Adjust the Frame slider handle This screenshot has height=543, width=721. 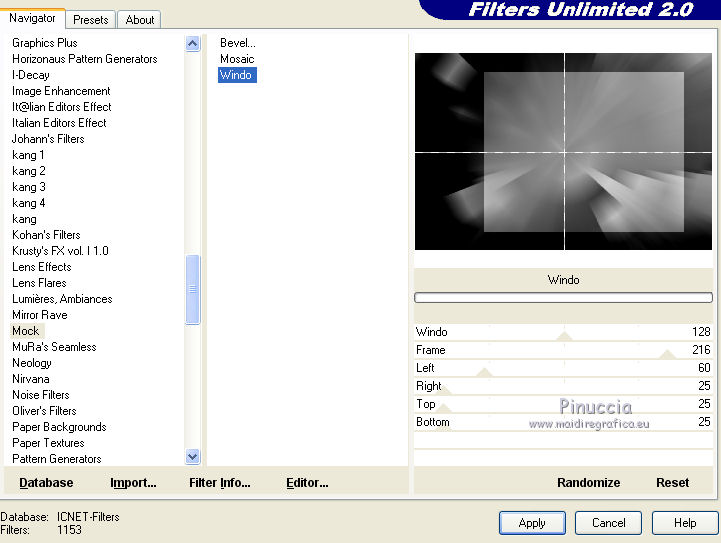667,354
